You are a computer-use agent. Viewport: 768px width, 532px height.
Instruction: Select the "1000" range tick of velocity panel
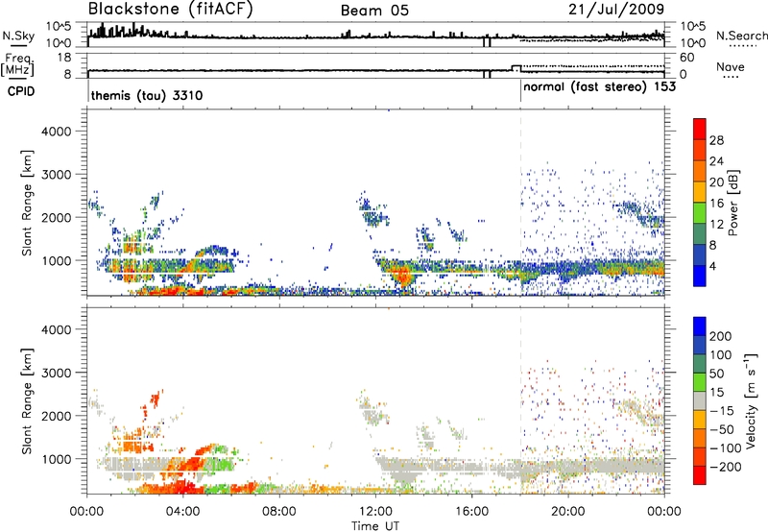(x=56, y=459)
